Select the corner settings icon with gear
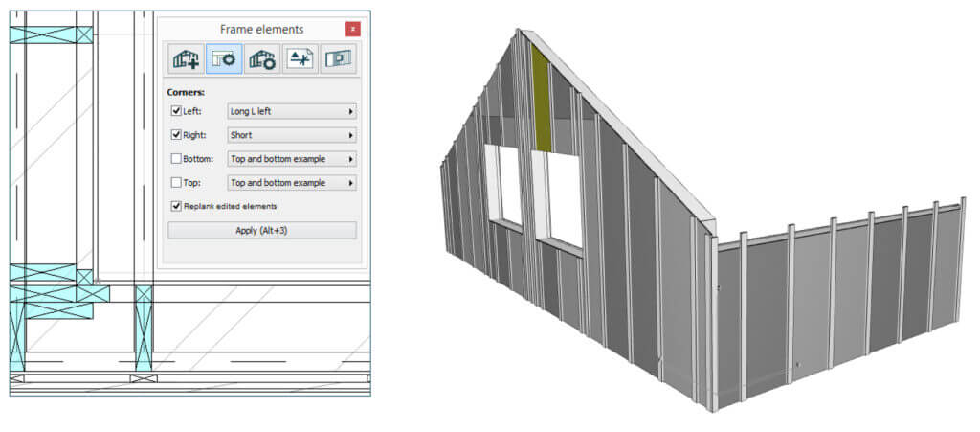Viewport: 980px width, 432px height. 224,59
